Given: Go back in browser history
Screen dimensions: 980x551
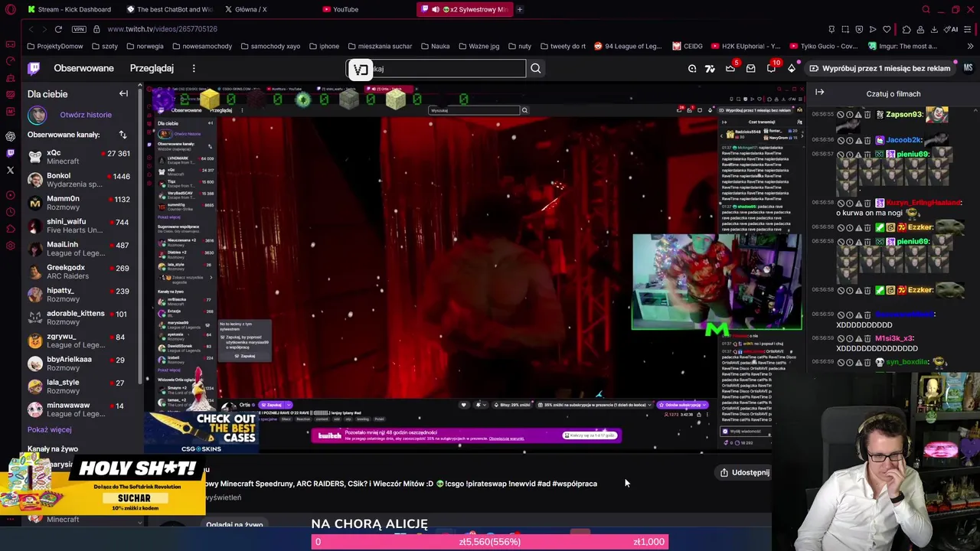Looking at the screenshot, I should pyautogui.click(x=31, y=29).
